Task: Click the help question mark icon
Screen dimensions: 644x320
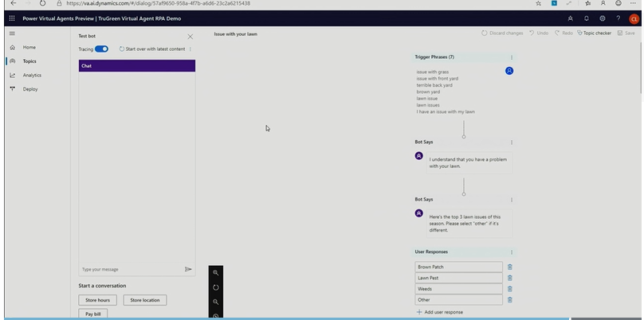Action: point(618,18)
